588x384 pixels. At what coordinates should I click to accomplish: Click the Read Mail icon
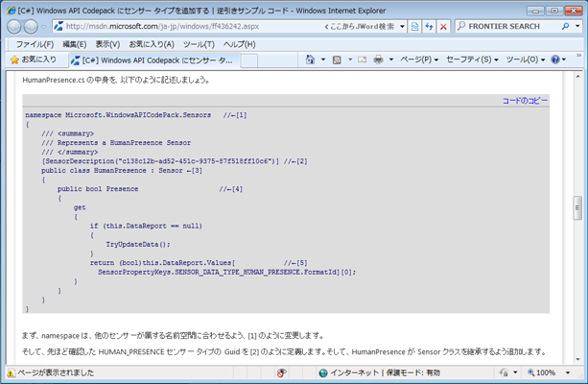pos(362,60)
